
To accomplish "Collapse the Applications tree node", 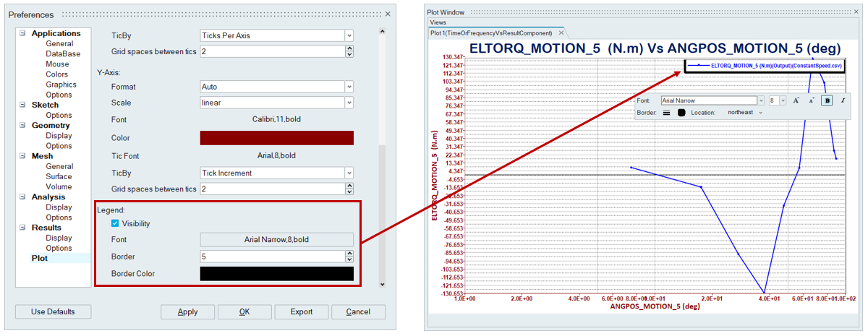I will pyautogui.click(x=22, y=33).
